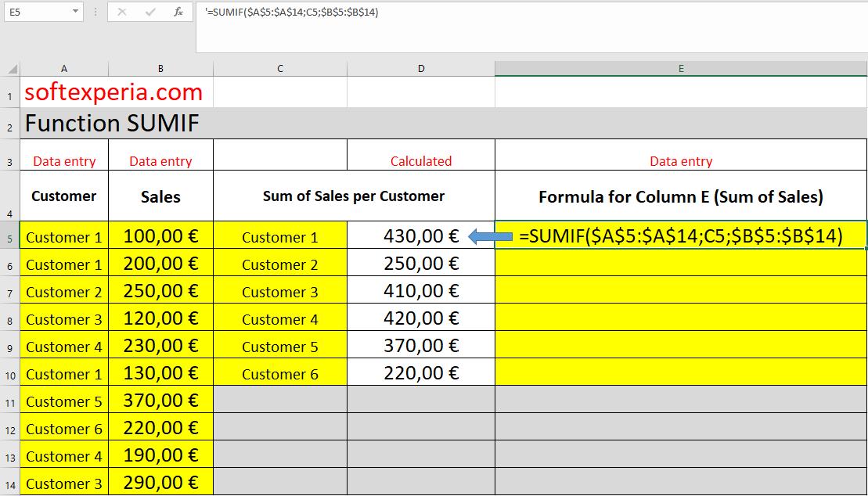Select the SUMIF formula text cell E5
Viewport: 868px width, 496px height.
tap(681, 235)
